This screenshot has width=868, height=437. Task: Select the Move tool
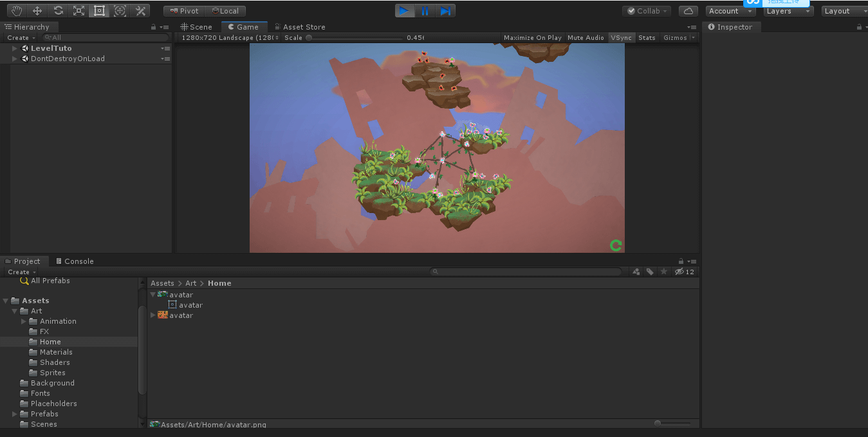(37, 11)
